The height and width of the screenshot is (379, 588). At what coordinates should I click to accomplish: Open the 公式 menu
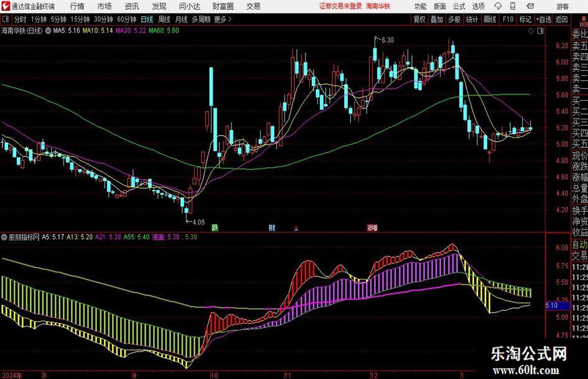[459, 6]
